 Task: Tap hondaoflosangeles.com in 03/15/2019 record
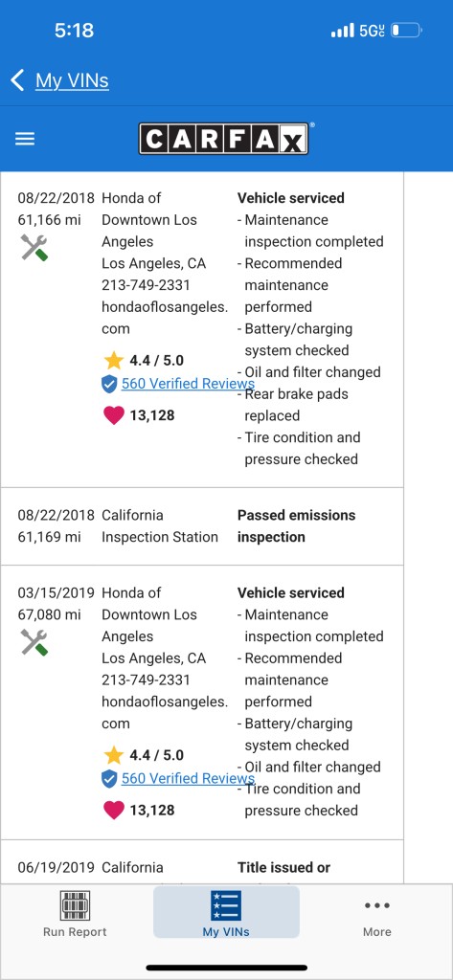point(165,712)
